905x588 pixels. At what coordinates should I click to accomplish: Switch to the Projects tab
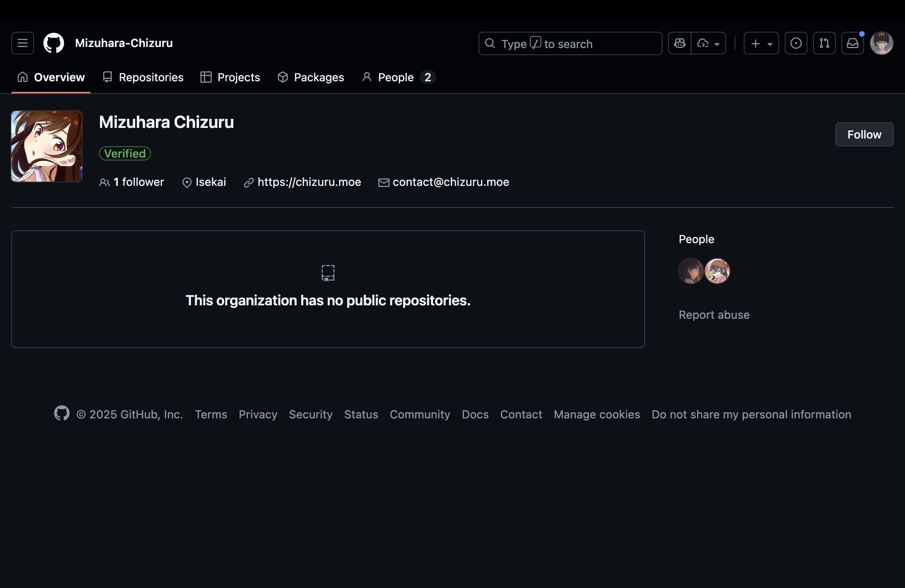coord(230,77)
